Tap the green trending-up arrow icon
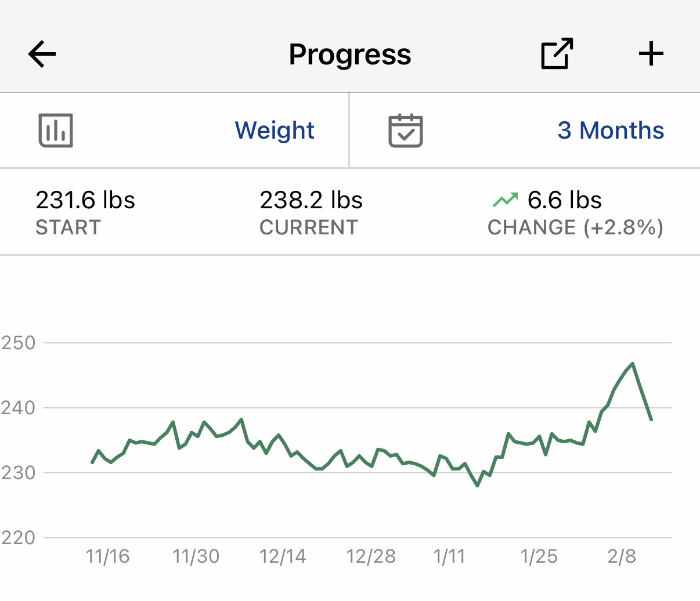 (x=504, y=200)
